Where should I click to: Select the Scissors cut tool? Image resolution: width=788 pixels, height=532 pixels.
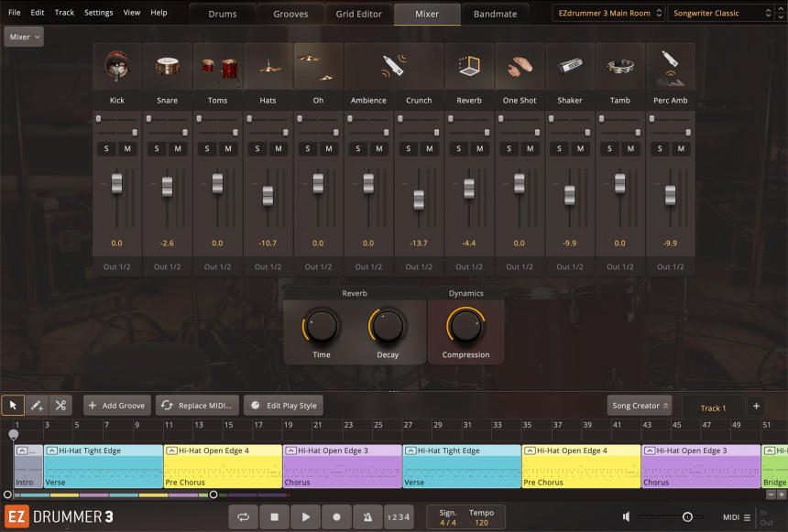59,405
